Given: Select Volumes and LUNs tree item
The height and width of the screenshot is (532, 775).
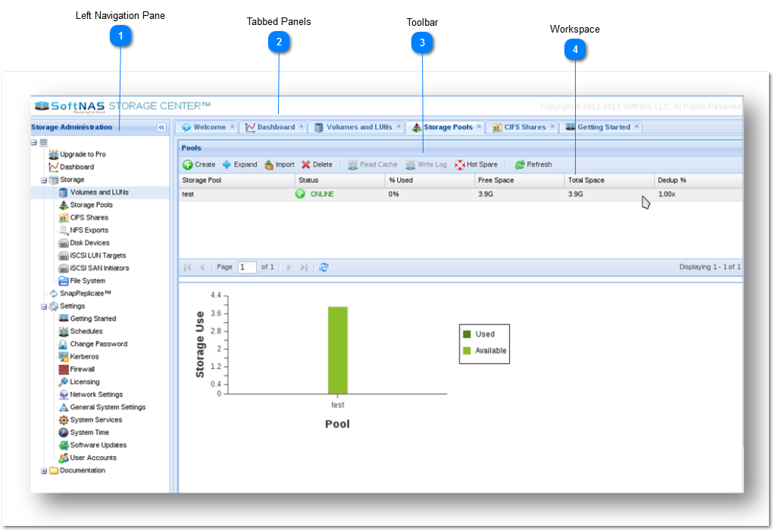Looking at the screenshot, I should [94, 192].
